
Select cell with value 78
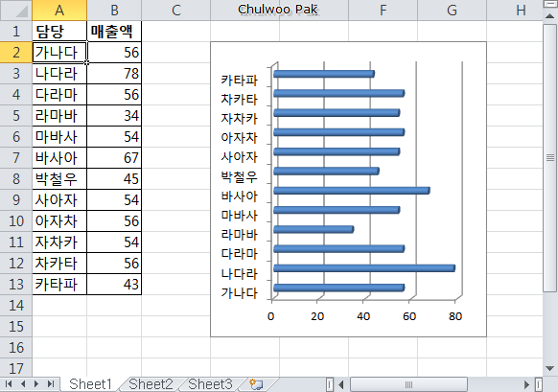click(114, 73)
